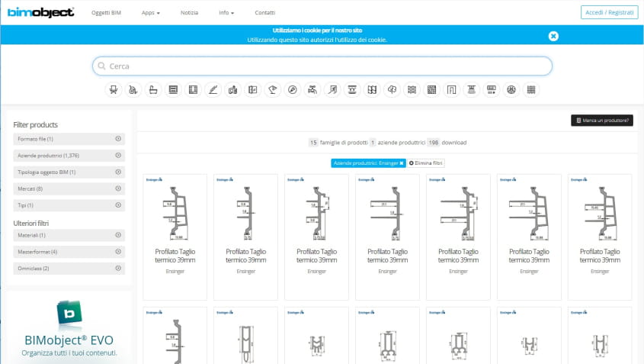This screenshot has width=644, height=364.
Task: Open the Contatti menu item
Action: coord(265,13)
